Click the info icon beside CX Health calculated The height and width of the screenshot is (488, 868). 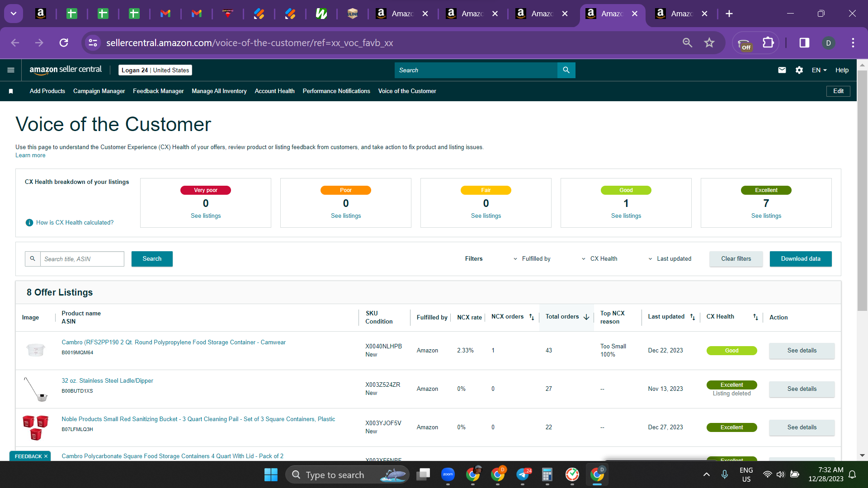coord(29,223)
